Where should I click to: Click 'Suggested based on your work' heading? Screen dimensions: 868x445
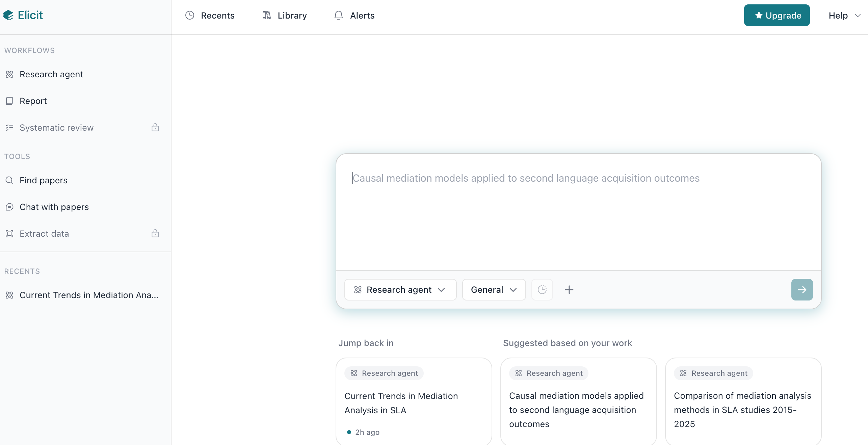tap(567, 343)
